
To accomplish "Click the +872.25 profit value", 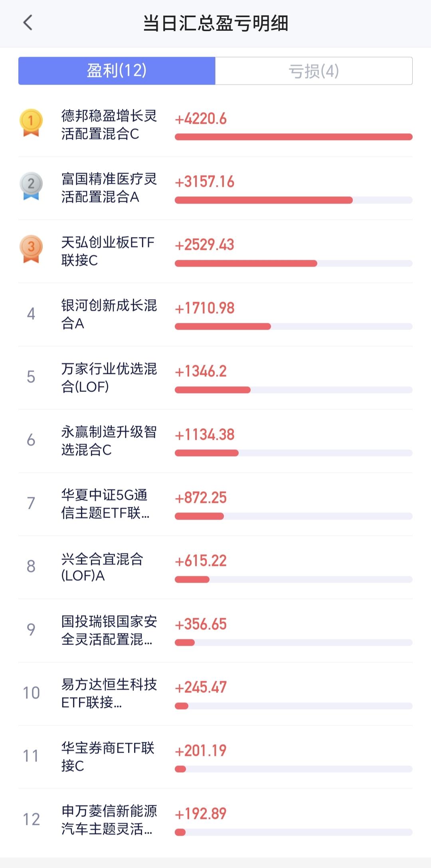I will coord(201,498).
